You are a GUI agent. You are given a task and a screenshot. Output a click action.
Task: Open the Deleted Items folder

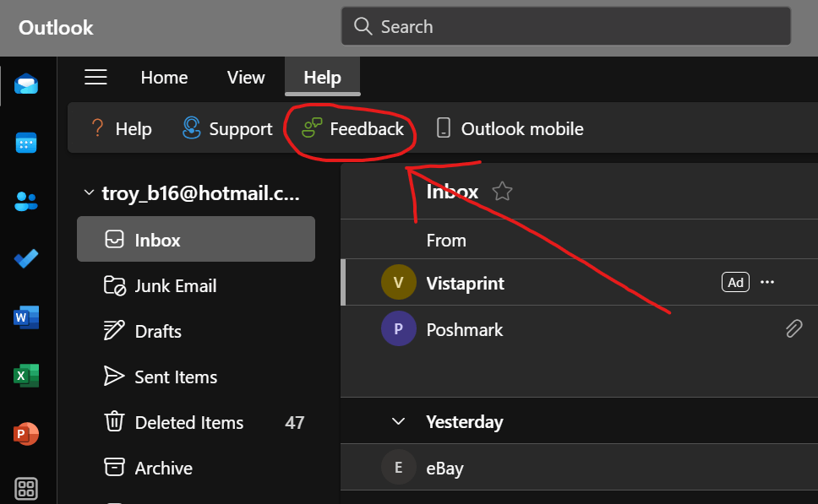click(x=196, y=422)
